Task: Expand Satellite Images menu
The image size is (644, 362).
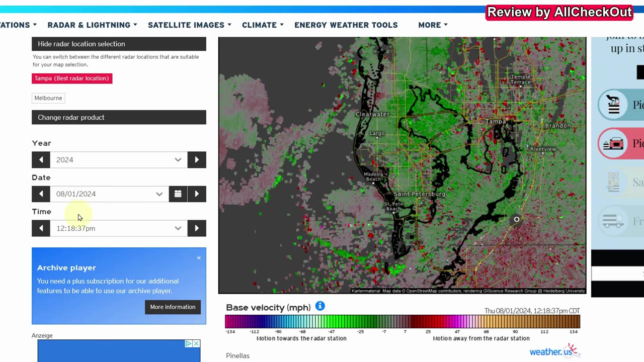Action: 190,25
